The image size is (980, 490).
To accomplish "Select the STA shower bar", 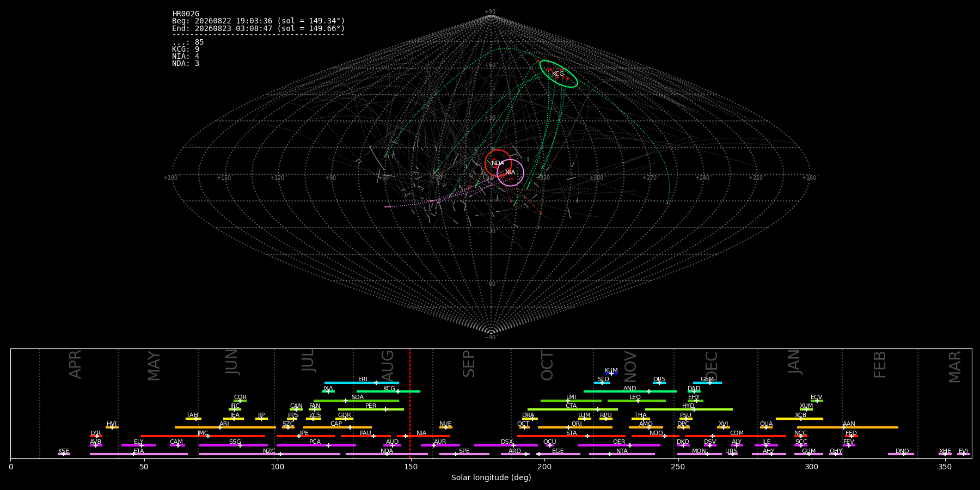I will [x=571, y=436].
